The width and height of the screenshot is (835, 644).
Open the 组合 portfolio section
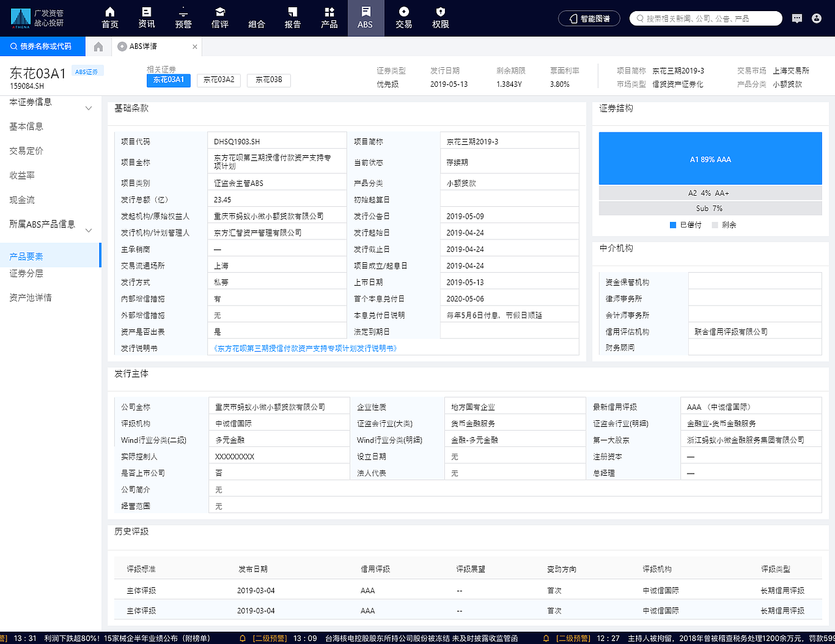tap(256, 18)
